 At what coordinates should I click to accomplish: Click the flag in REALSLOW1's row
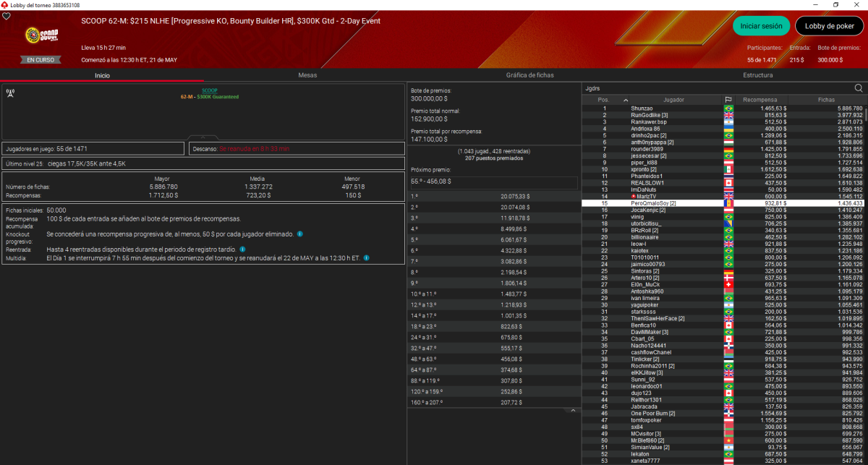pos(728,183)
